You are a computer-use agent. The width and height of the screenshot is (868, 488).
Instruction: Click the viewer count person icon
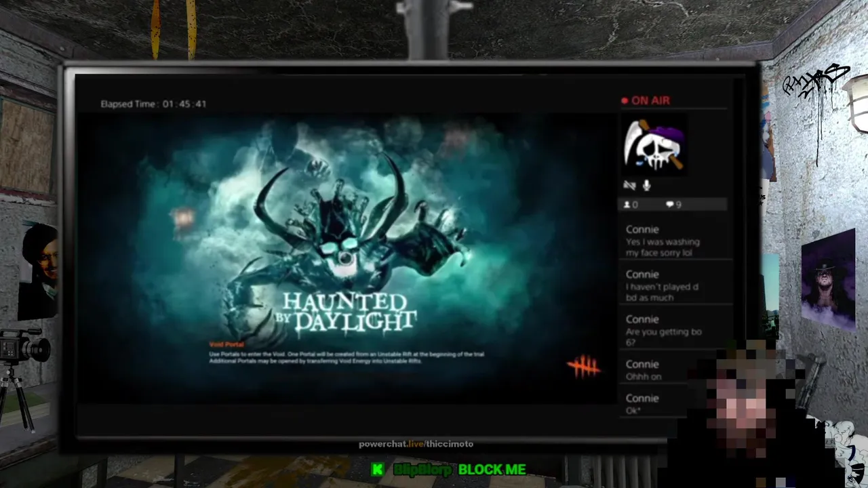(x=627, y=205)
